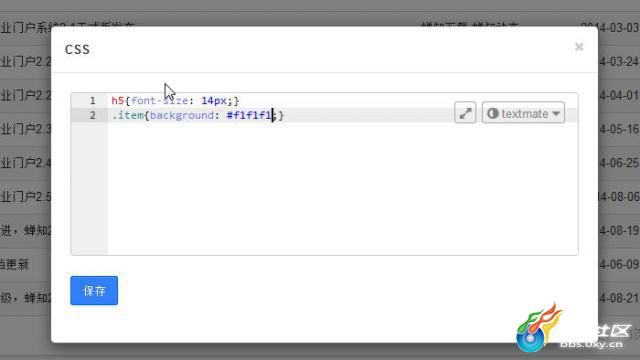Click the blue 保存 save button
The height and width of the screenshot is (360, 640).
point(94,291)
